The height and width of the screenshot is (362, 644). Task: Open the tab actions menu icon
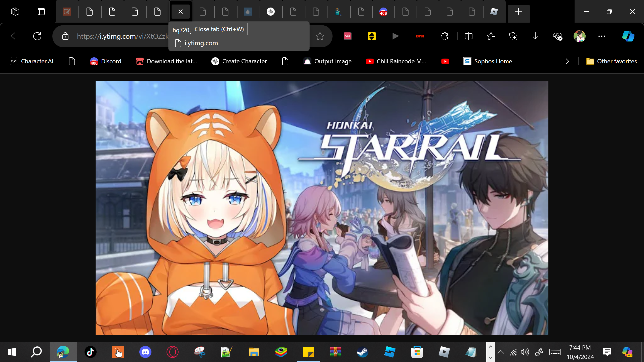[x=41, y=12]
